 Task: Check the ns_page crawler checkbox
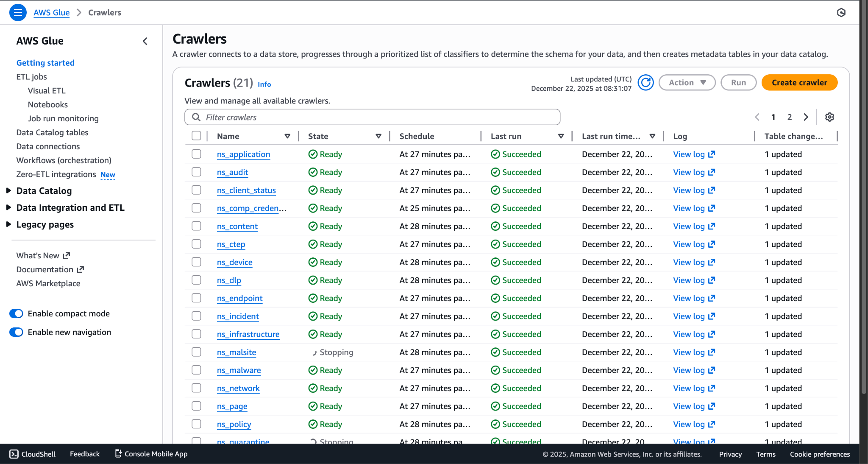click(x=196, y=406)
